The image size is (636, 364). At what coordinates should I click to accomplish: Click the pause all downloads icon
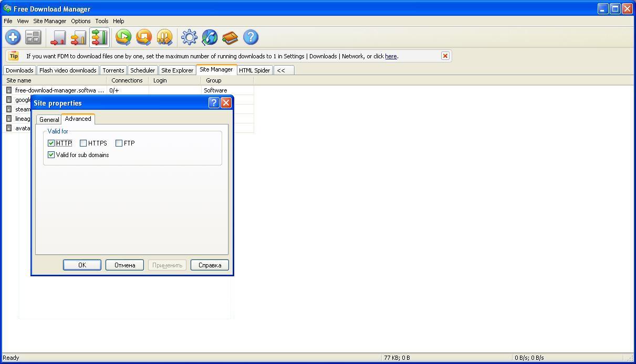click(164, 37)
